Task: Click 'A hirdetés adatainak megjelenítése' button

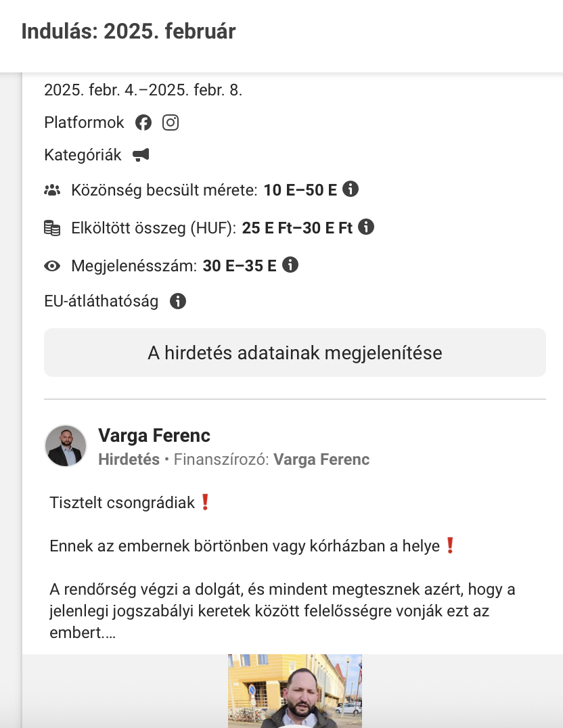Action: click(x=295, y=352)
